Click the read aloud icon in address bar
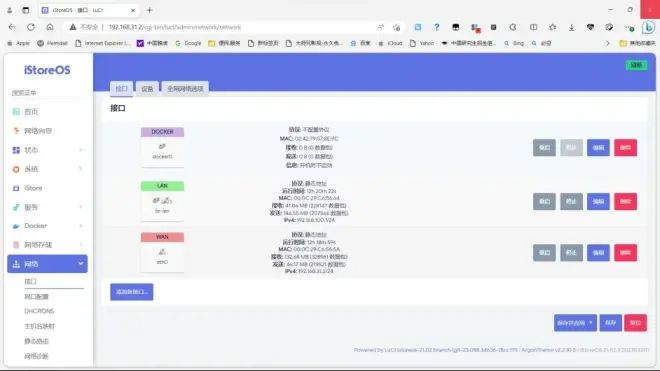The image size is (660, 371). (x=381, y=27)
